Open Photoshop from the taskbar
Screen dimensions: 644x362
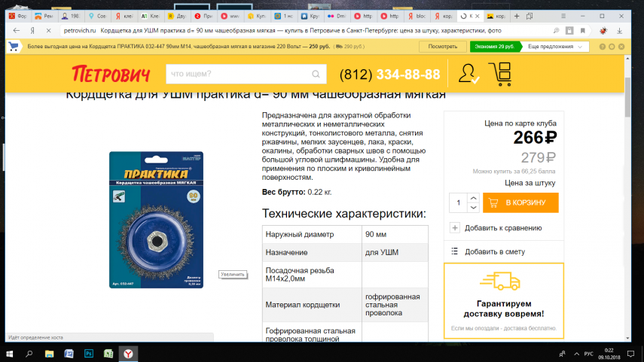88,353
